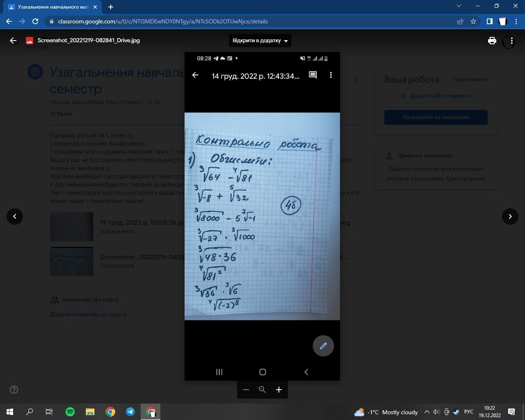Image resolution: width=525 pixels, height=420 pixels.
Task: Zoom in the preview image
Action: click(279, 390)
